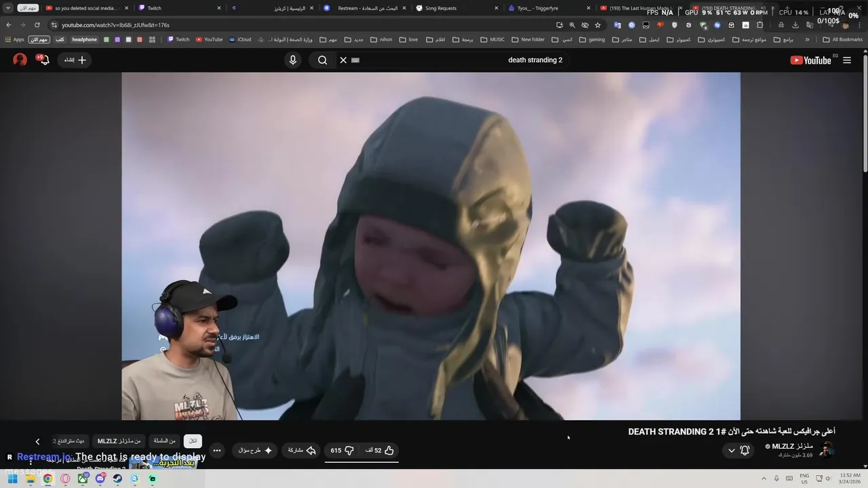Open the three-dot more actions menu
868x488 pixels.
pyautogui.click(x=217, y=450)
